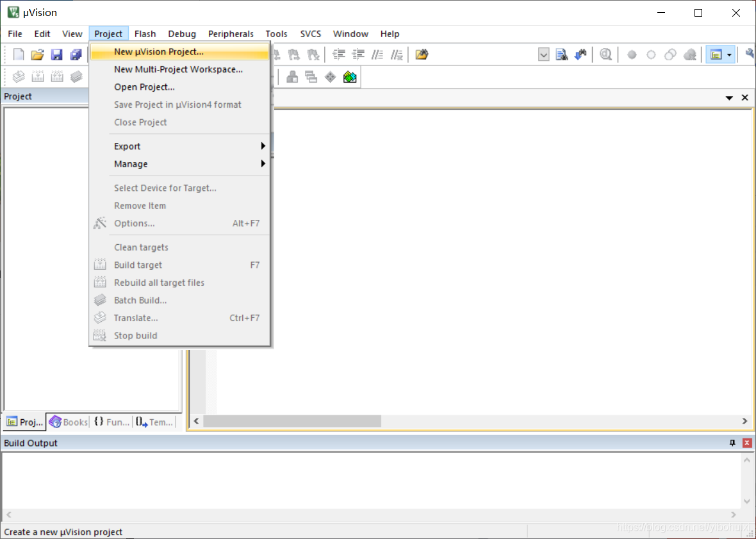The height and width of the screenshot is (539, 756).
Task: Expand the Manage submenu
Action: [x=179, y=164]
